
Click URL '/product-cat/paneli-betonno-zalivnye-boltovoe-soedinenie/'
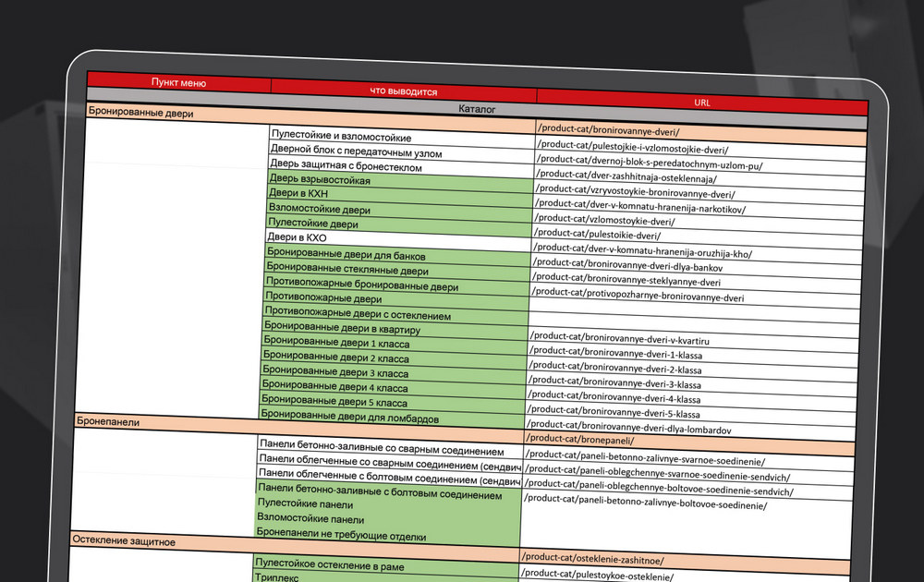(645, 501)
